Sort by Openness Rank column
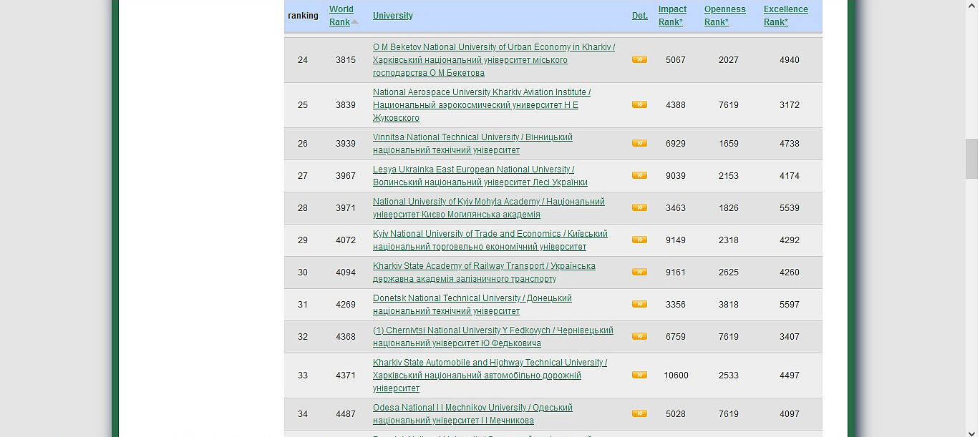 pyautogui.click(x=724, y=16)
